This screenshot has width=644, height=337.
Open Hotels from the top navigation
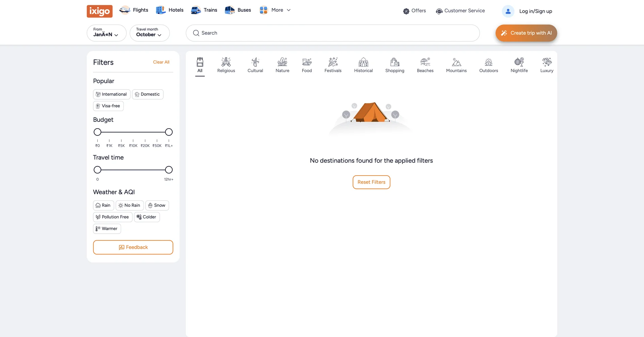point(170,10)
